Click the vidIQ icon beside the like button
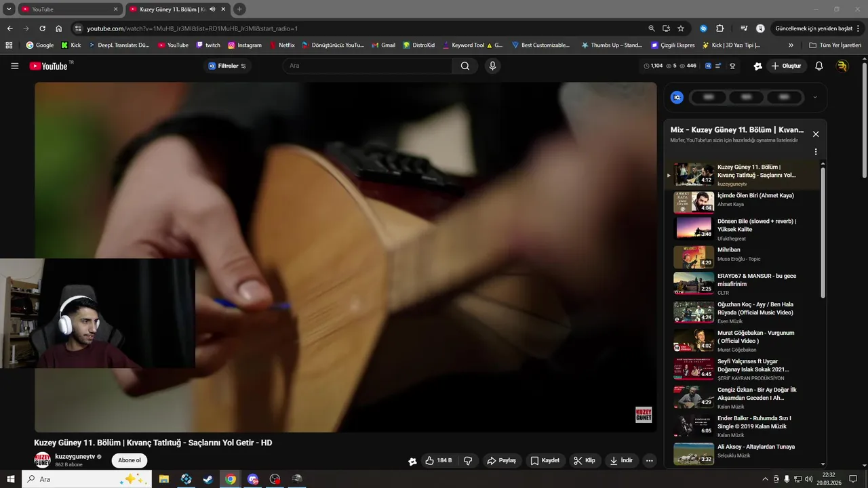The height and width of the screenshot is (488, 868). pyautogui.click(x=412, y=461)
